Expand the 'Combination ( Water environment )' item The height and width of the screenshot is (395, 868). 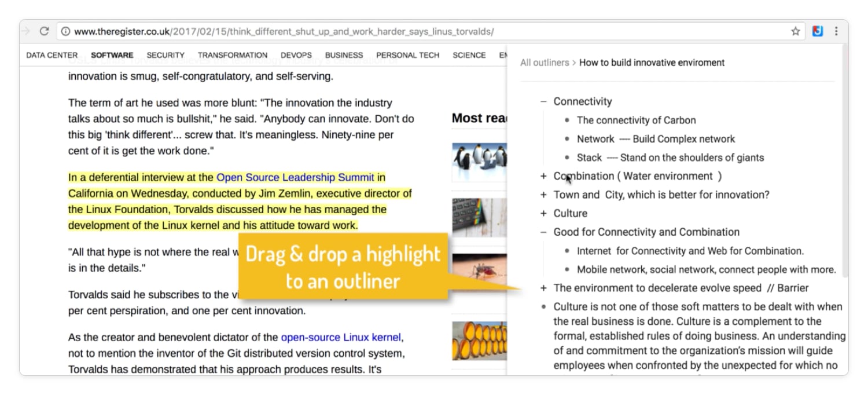[543, 176]
